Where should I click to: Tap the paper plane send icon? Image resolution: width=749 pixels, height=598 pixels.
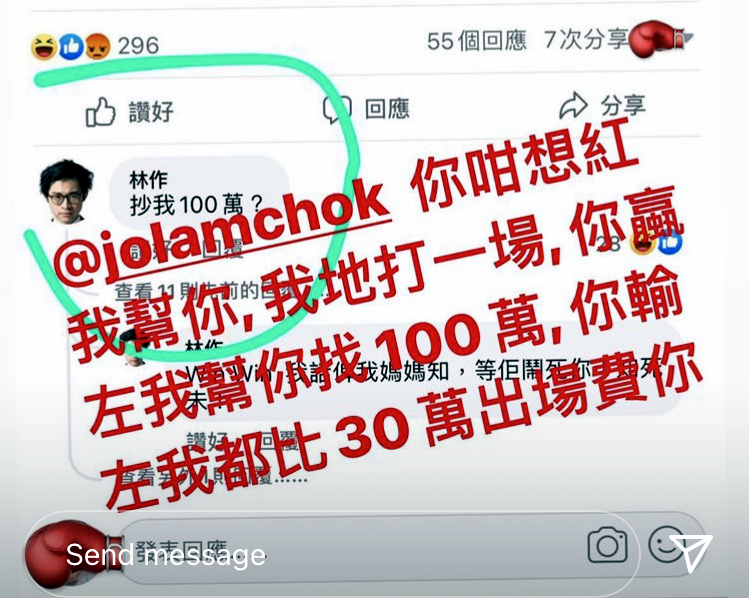[x=691, y=552]
